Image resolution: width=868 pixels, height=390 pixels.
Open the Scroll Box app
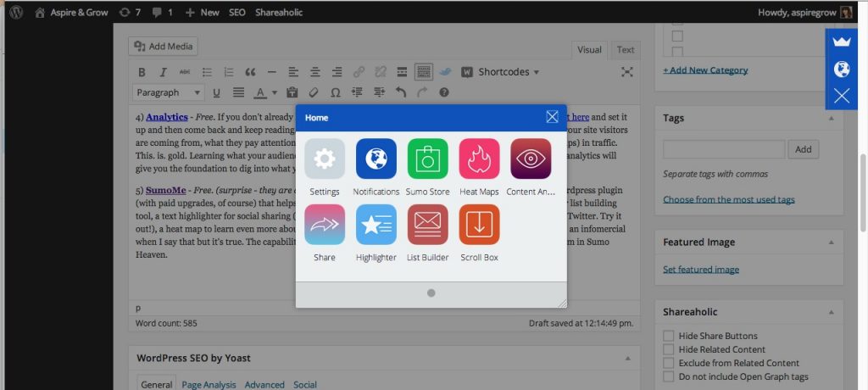tap(479, 225)
